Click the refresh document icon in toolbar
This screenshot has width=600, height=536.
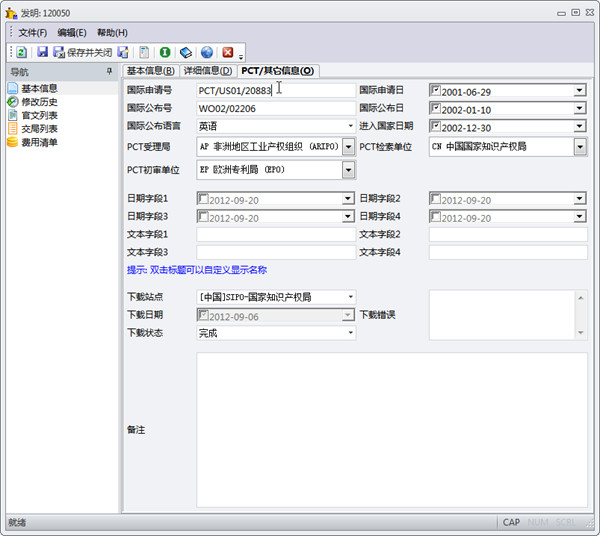21,52
